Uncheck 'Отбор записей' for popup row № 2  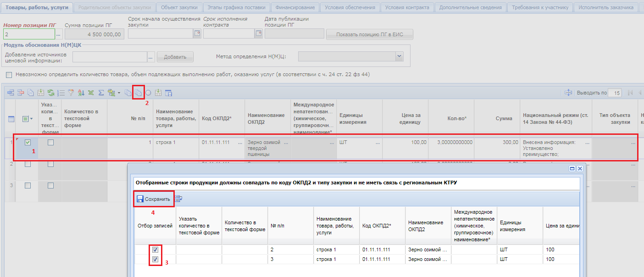click(155, 250)
